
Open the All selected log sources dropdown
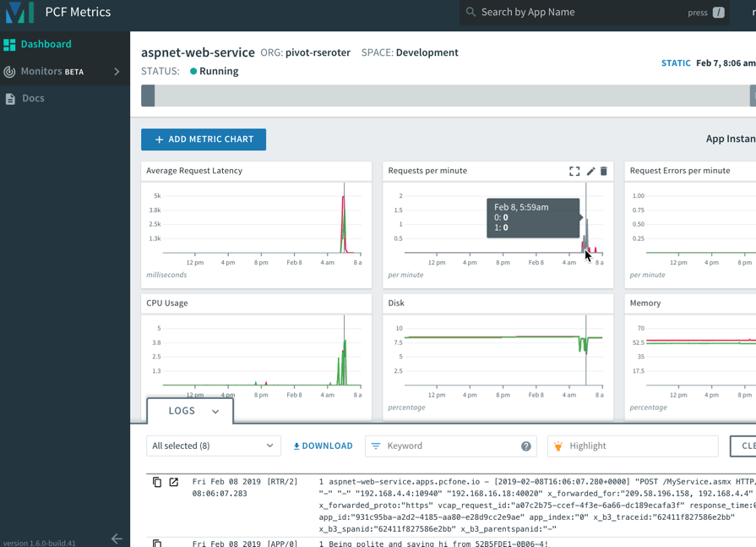click(213, 446)
